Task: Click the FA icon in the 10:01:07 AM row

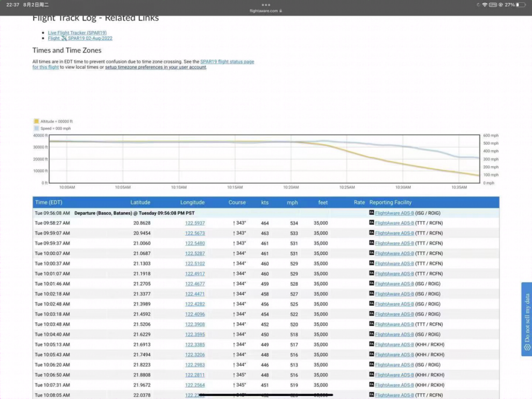Action: pos(371,273)
